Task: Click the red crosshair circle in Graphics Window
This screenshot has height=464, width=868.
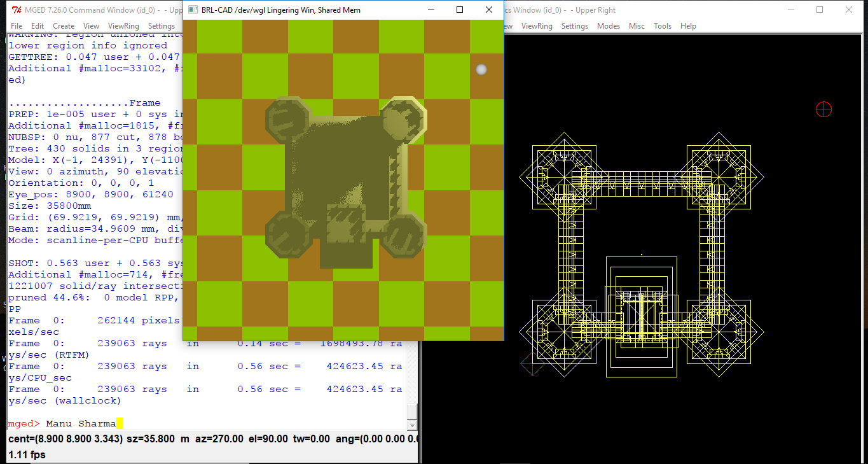Action: pos(823,109)
